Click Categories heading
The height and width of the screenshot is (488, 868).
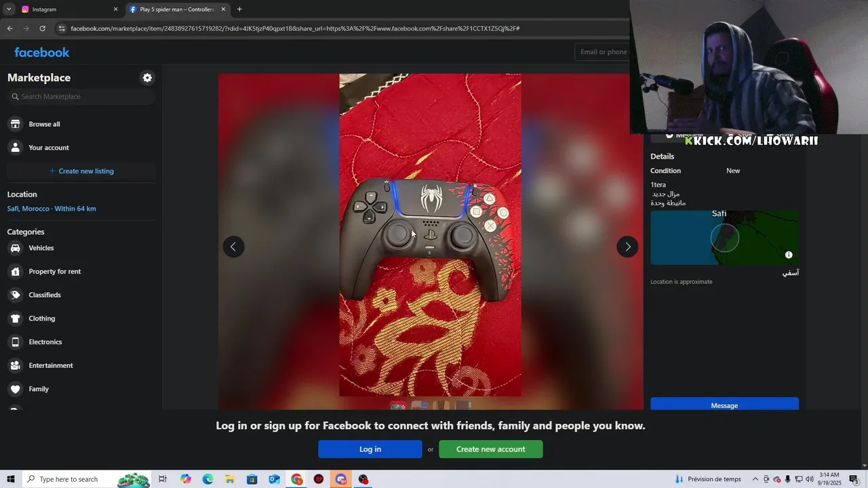click(26, 232)
